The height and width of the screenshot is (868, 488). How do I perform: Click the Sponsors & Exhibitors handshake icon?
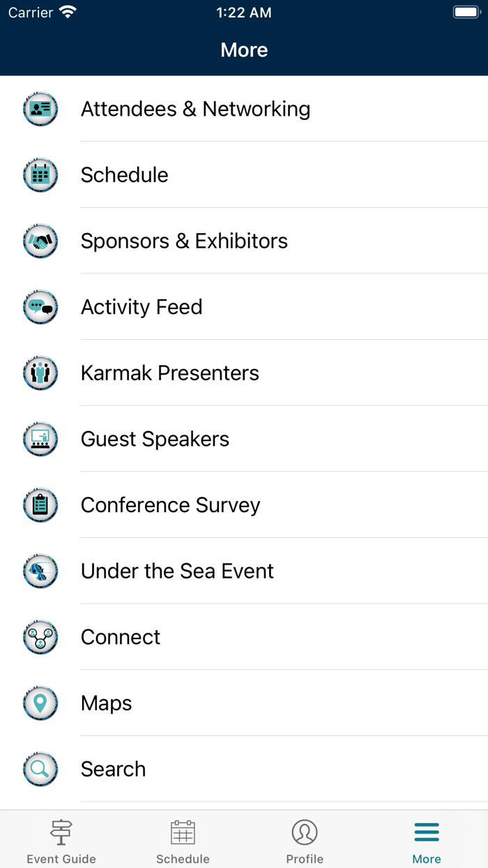tap(40, 241)
